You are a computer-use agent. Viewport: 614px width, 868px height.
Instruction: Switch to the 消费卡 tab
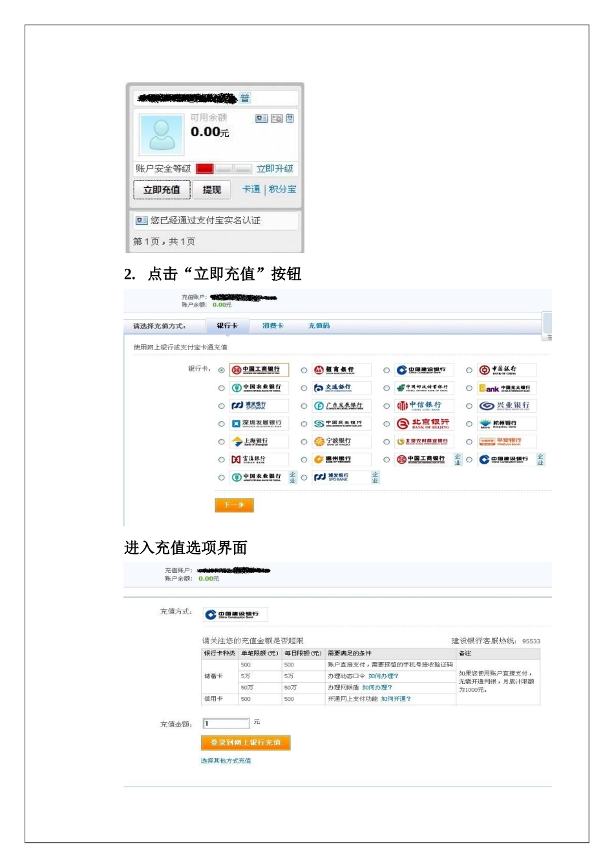point(273,325)
